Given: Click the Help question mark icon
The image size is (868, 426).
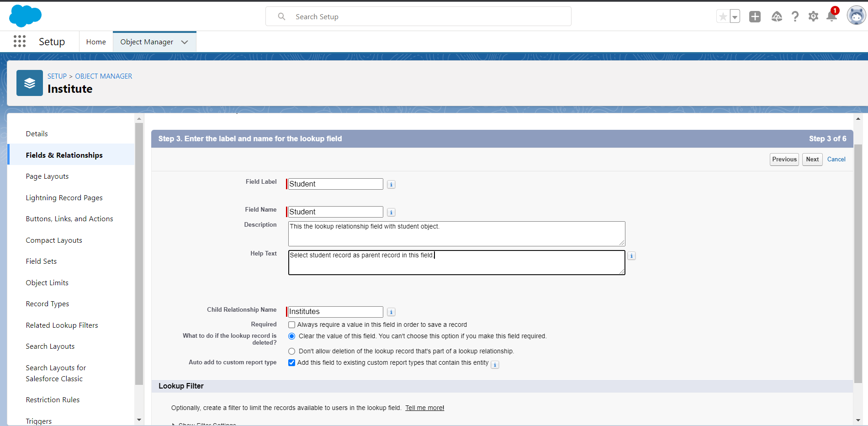Looking at the screenshot, I should pos(795,16).
